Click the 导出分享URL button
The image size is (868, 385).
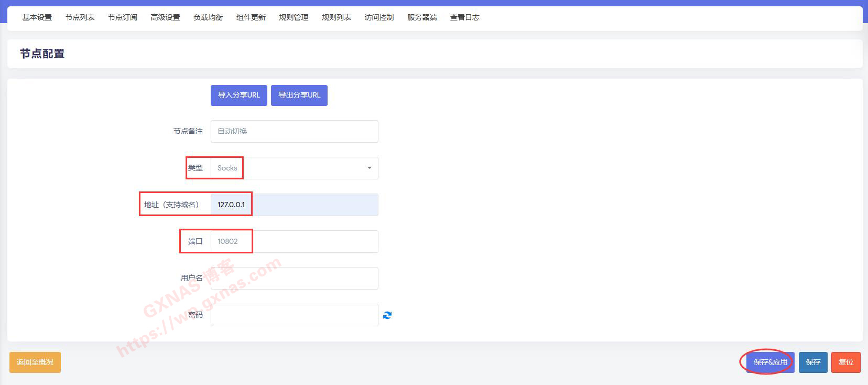(x=299, y=95)
